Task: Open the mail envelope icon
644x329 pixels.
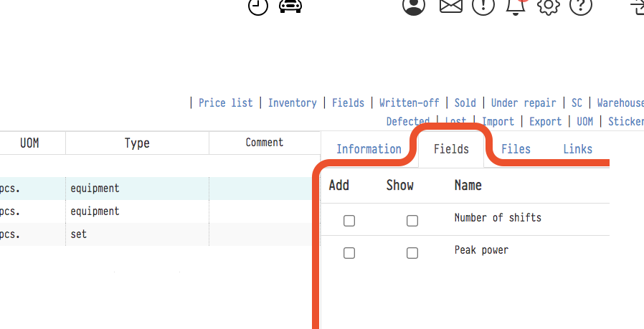Action: (450, 6)
